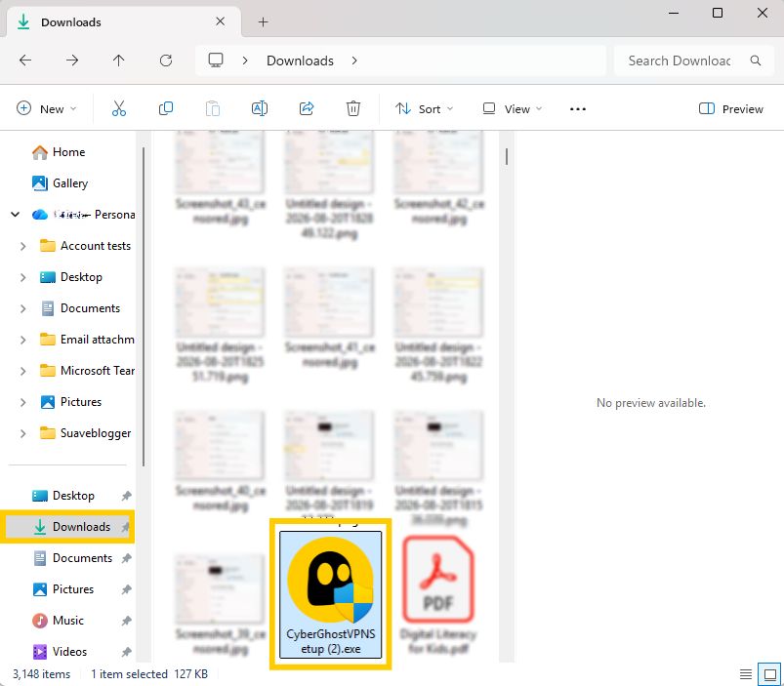The image size is (784, 686).
Task: Click the 3,148 items status text
Action: pyautogui.click(x=42, y=674)
